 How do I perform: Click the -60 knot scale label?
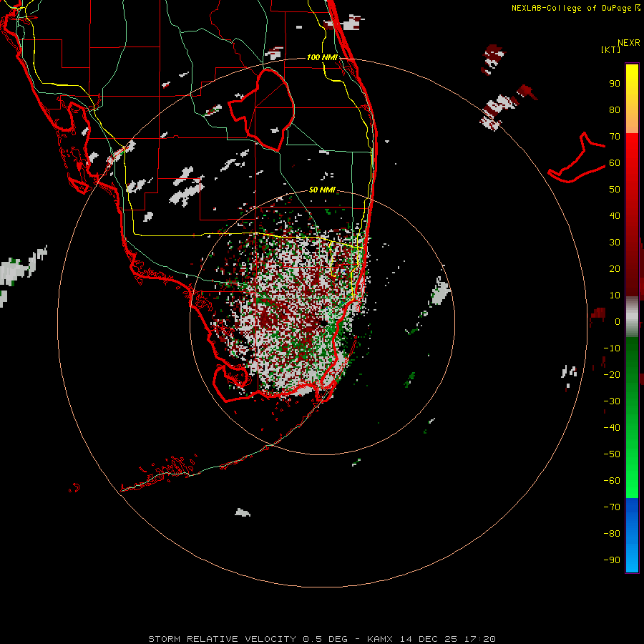(612, 481)
